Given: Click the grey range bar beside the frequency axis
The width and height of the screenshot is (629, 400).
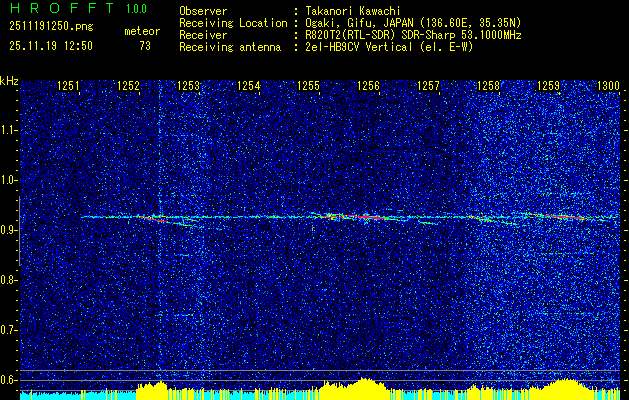Looking at the screenshot, I should pos(20,231).
